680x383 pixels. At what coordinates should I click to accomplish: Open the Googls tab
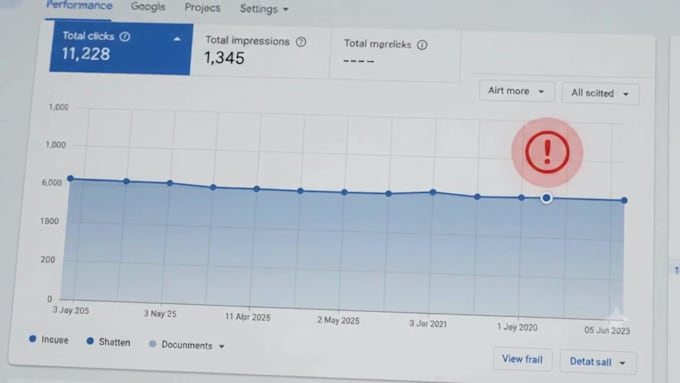(148, 7)
